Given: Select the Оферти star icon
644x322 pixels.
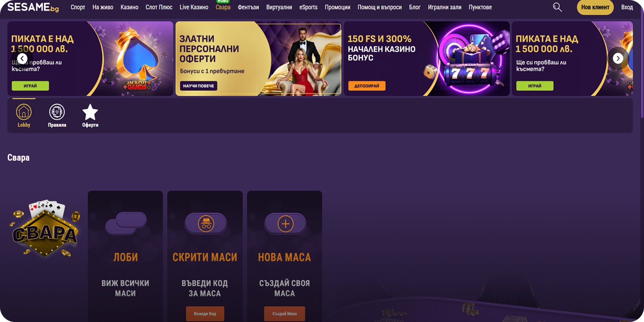Looking at the screenshot, I should pyautogui.click(x=90, y=112).
